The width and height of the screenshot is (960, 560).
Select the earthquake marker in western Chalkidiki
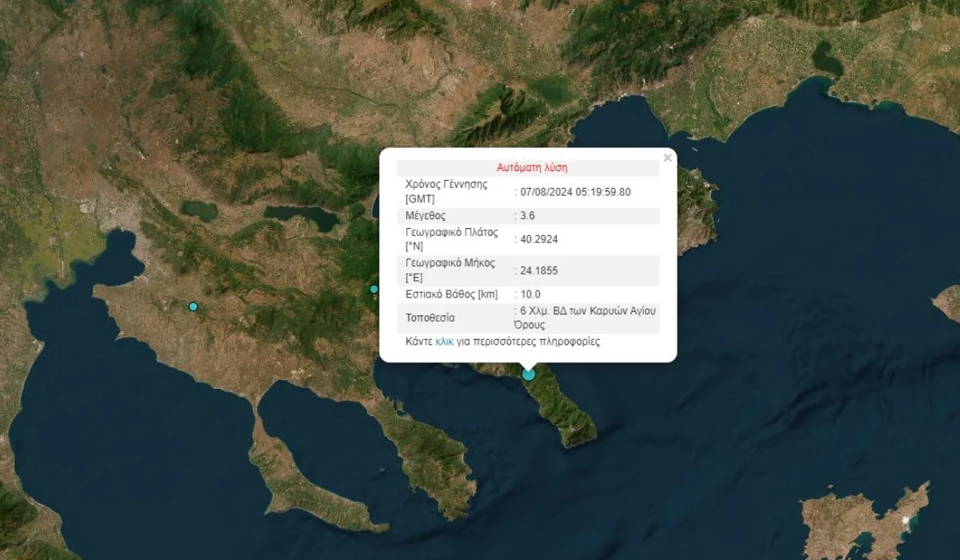click(x=193, y=306)
